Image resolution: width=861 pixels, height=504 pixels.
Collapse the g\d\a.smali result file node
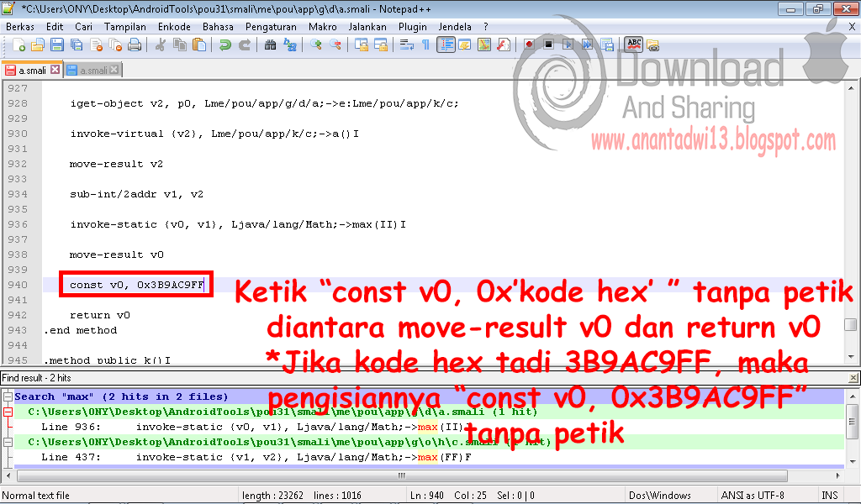[8, 412]
